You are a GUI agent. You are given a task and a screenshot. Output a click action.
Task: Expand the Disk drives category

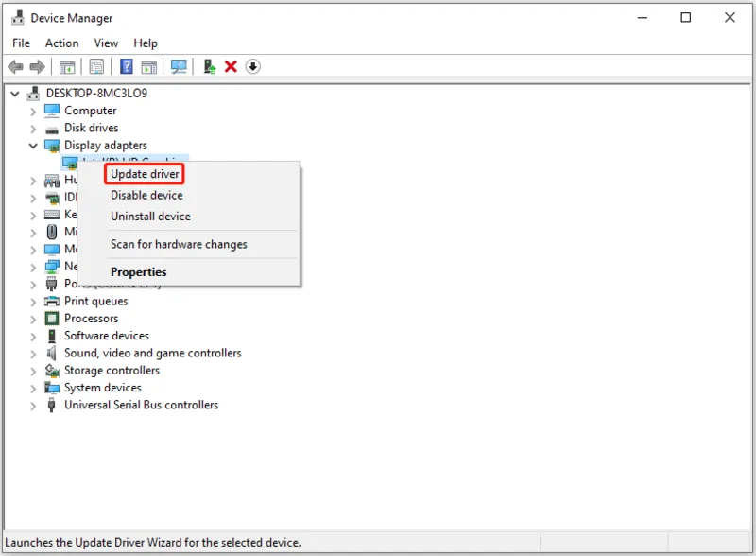pos(33,130)
